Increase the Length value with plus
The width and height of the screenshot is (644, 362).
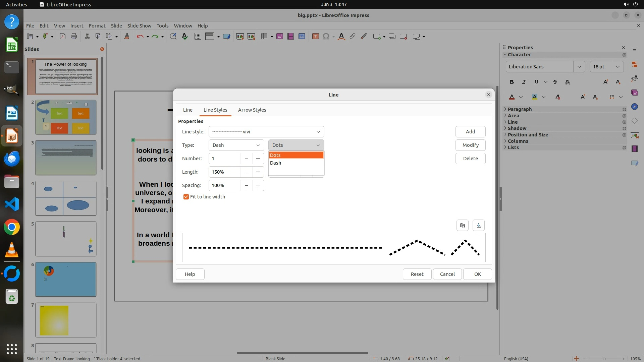(258, 172)
